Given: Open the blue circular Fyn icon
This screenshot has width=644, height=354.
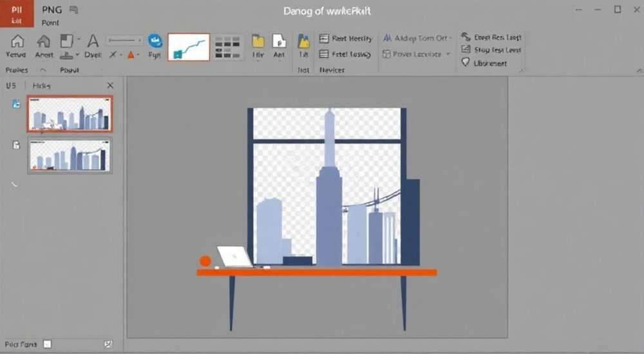Looking at the screenshot, I should [x=155, y=41].
